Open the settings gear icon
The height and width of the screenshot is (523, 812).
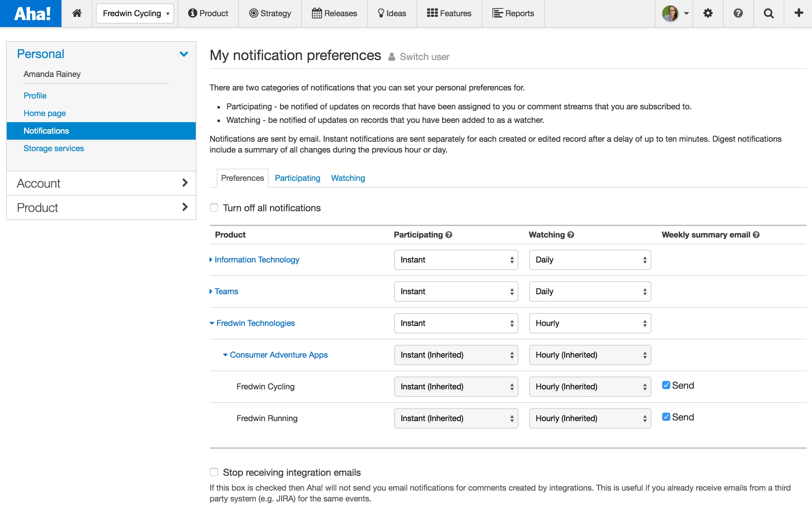708,13
